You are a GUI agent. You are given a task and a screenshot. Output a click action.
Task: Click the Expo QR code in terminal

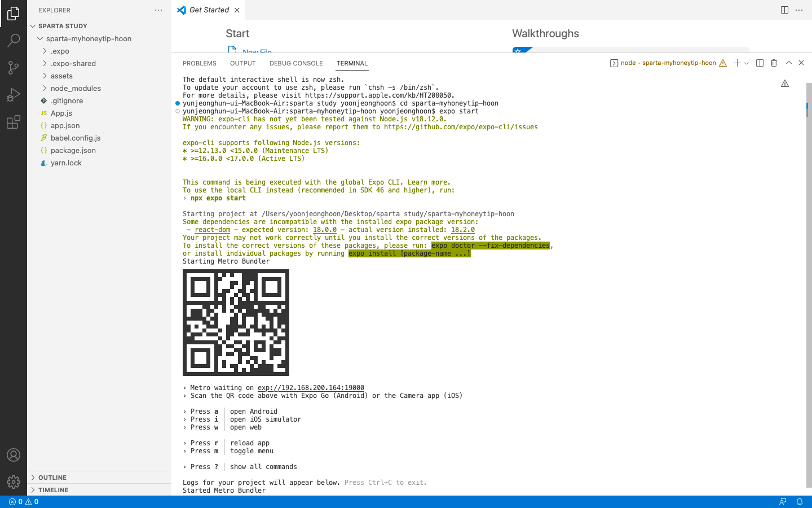click(x=236, y=322)
